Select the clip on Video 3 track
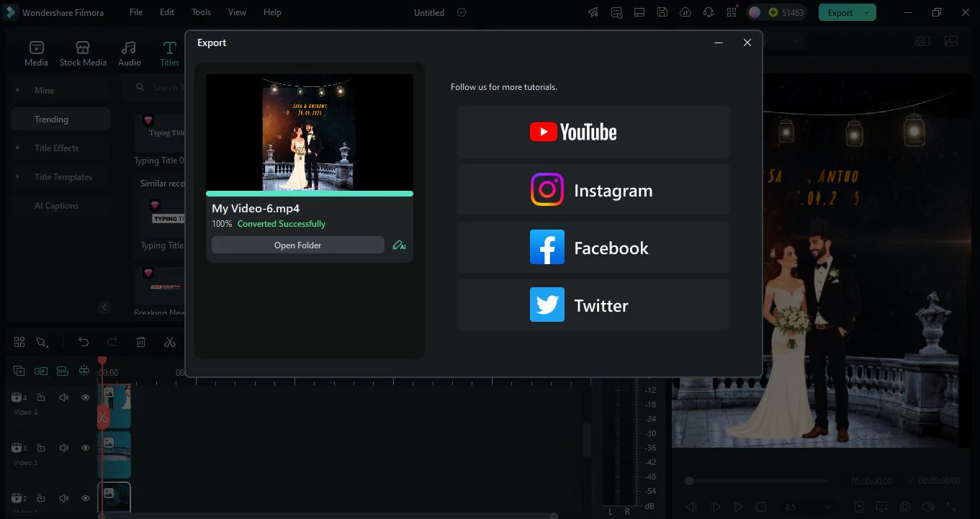The height and width of the screenshot is (519, 980). (114, 455)
